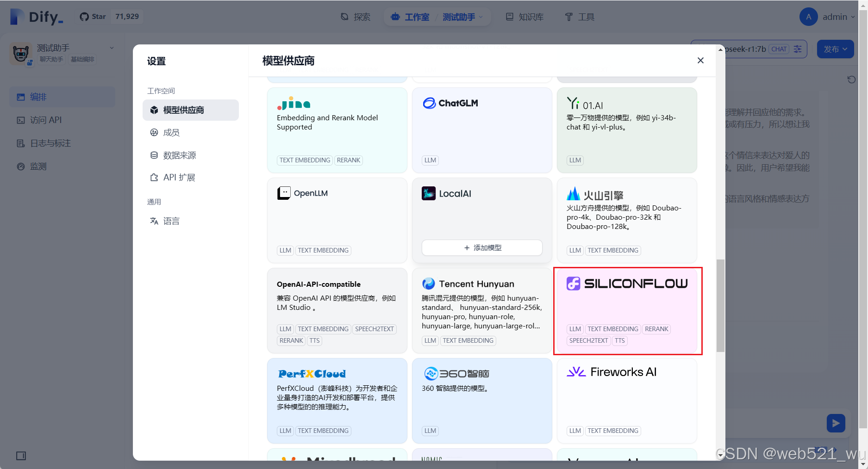Click the 语言 translate icon

[x=154, y=221]
